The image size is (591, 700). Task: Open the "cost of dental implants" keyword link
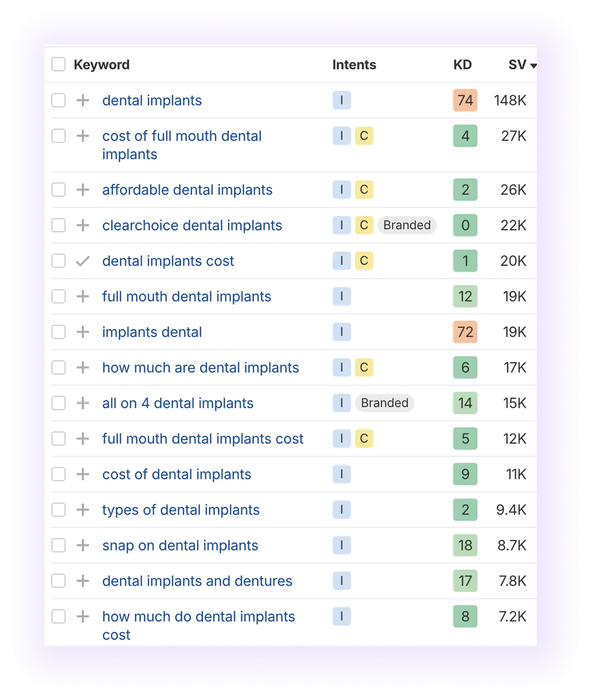[176, 474]
